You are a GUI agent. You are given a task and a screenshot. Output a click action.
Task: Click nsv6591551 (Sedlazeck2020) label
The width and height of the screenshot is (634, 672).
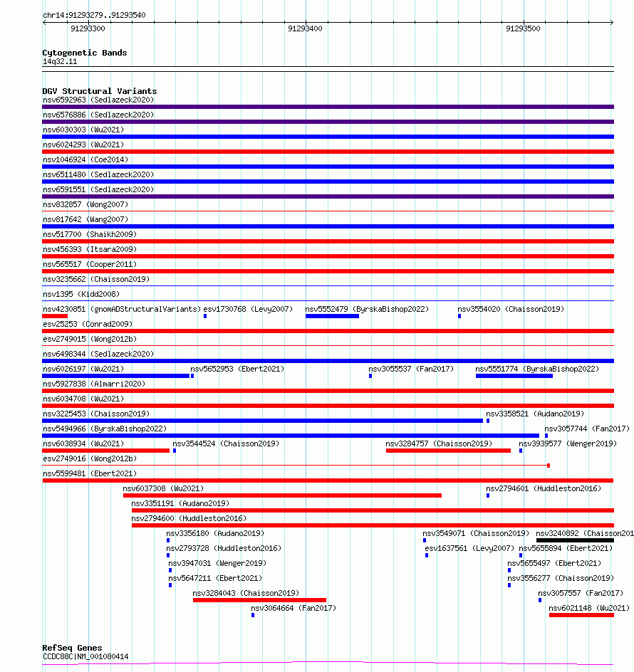[98, 189]
